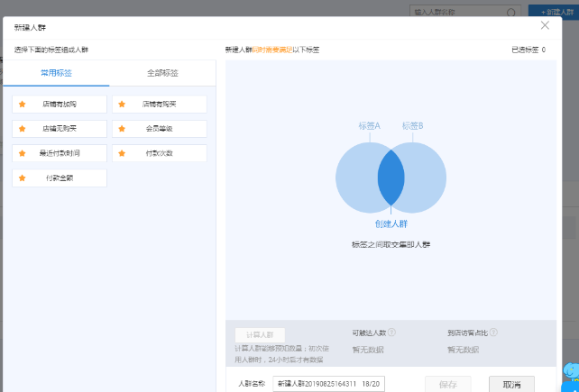Close the 新建人群 dialog
This screenshot has width=579, height=392.
tap(545, 26)
